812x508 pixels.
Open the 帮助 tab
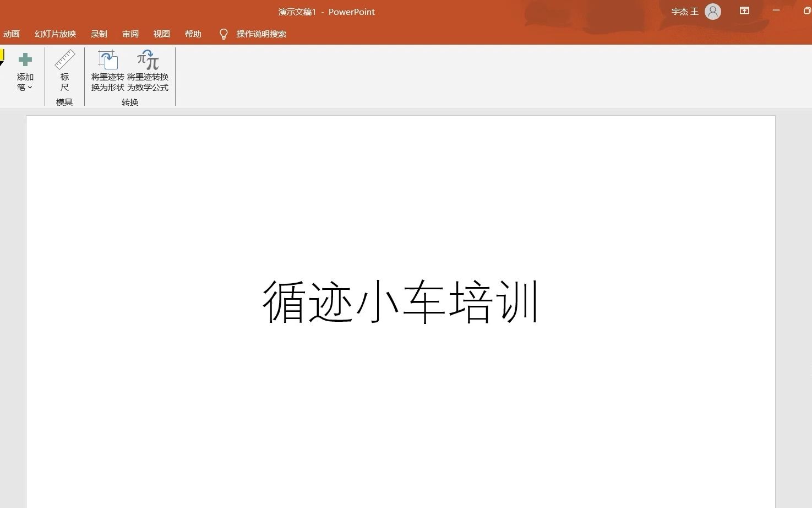coord(193,34)
